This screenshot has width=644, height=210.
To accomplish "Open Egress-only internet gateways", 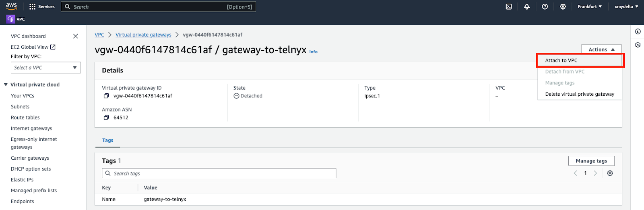I will coord(34,143).
